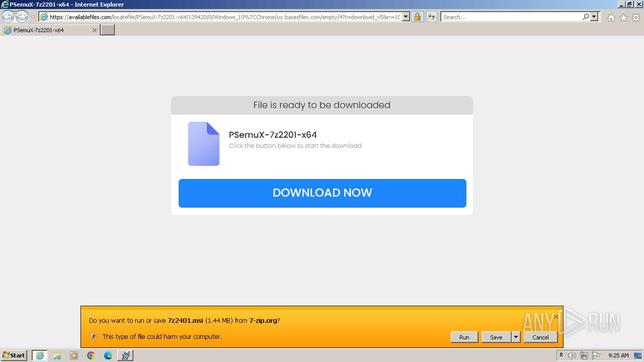Refresh the page with the green arrows icon
The width and height of the screenshot is (644, 362).
[431, 17]
